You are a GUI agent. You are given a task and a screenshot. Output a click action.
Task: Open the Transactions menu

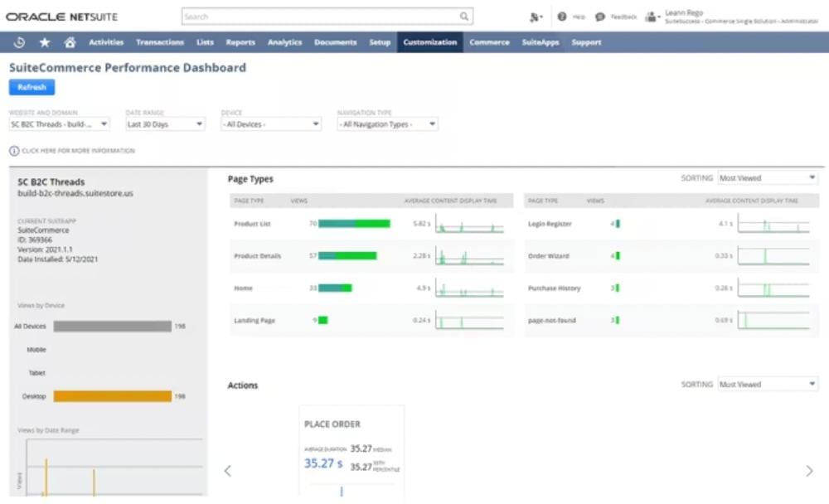pos(160,42)
